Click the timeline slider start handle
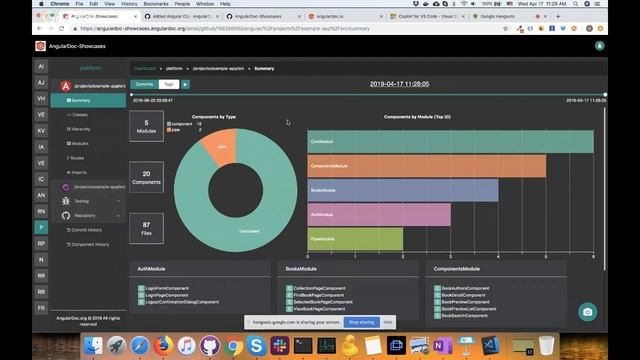 tap(131, 95)
